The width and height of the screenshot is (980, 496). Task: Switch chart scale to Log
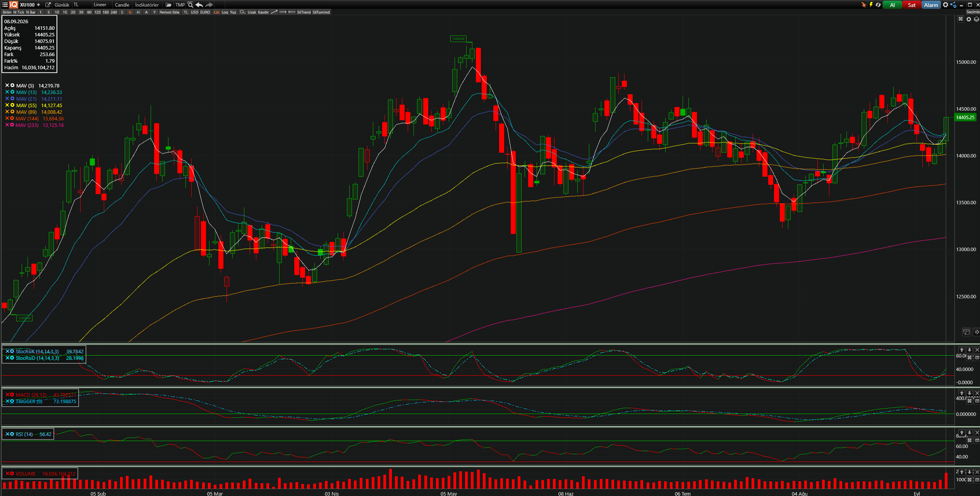[225, 12]
